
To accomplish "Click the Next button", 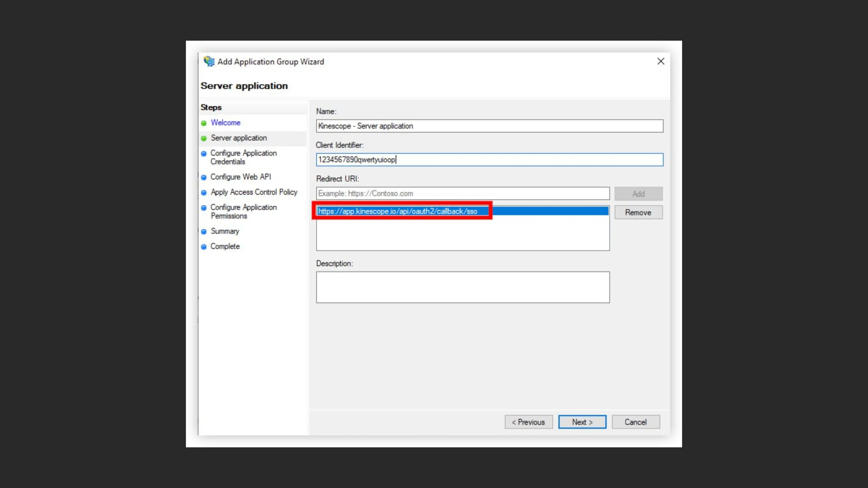I will click(x=582, y=422).
